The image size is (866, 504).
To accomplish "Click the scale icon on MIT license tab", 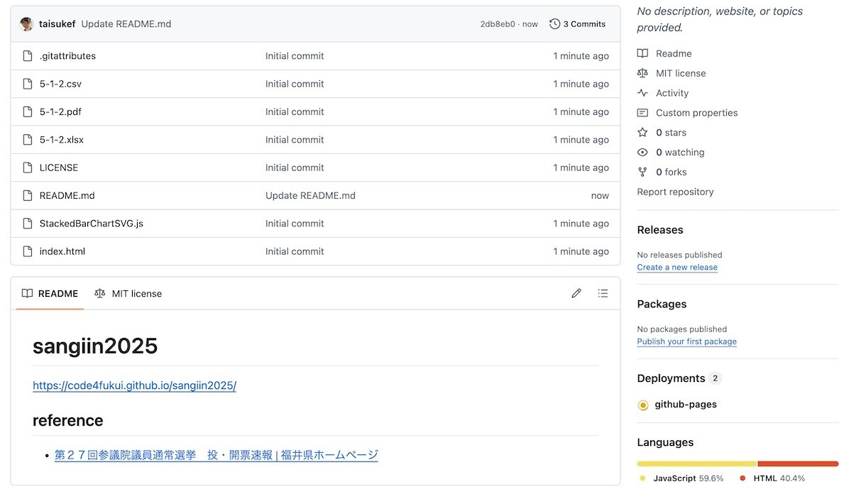I will click(x=100, y=294).
